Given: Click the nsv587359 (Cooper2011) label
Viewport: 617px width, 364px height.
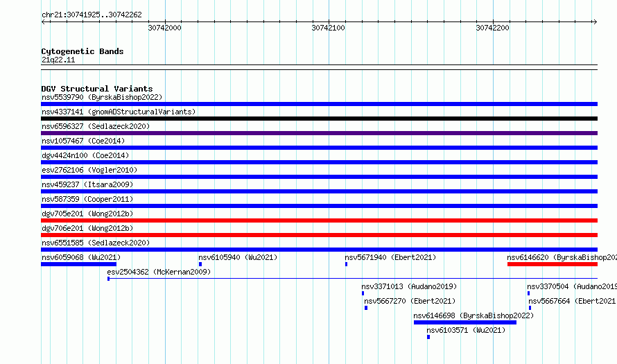Looking at the screenshot, I should [x=87, y=199].
